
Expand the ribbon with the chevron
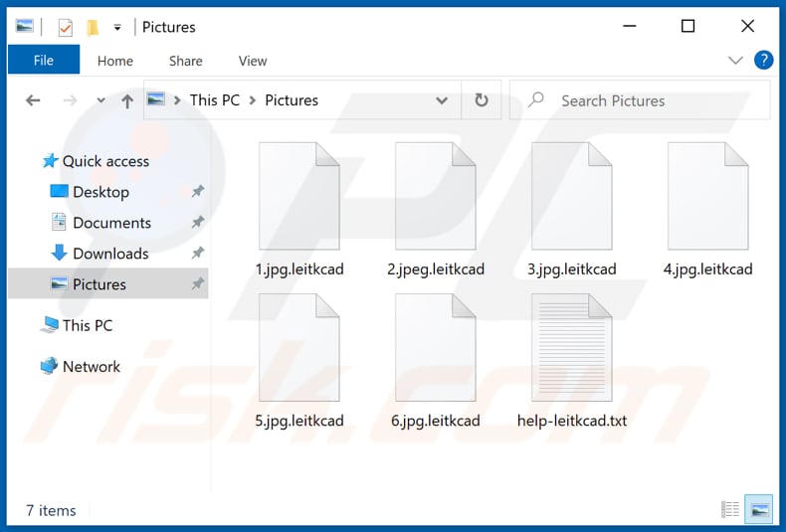click(735, 61)
